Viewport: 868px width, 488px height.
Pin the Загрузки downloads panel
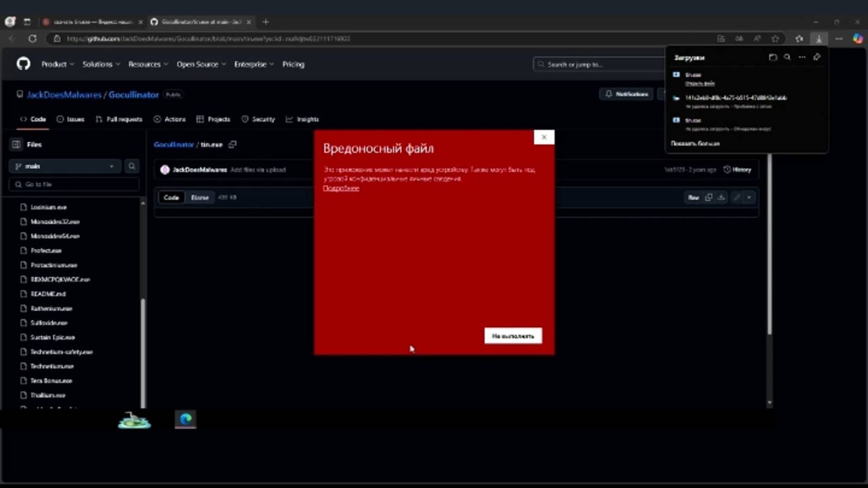(x=817, y=57)
